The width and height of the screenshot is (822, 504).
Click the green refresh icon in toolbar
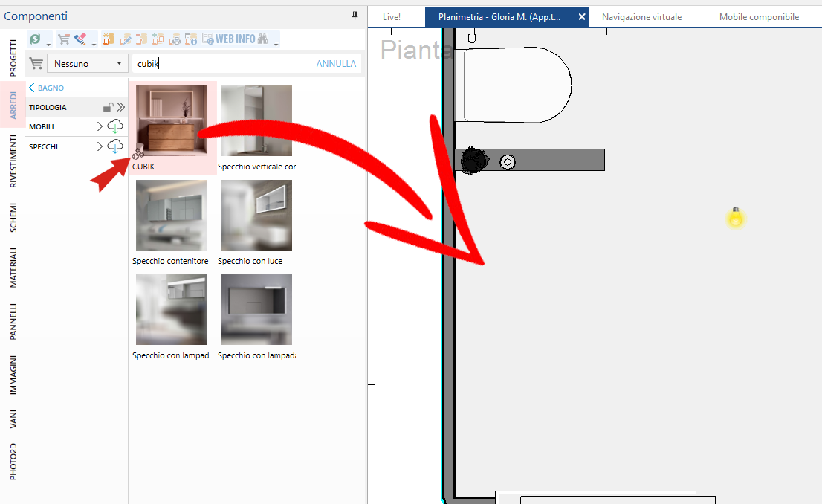point(35,39)
